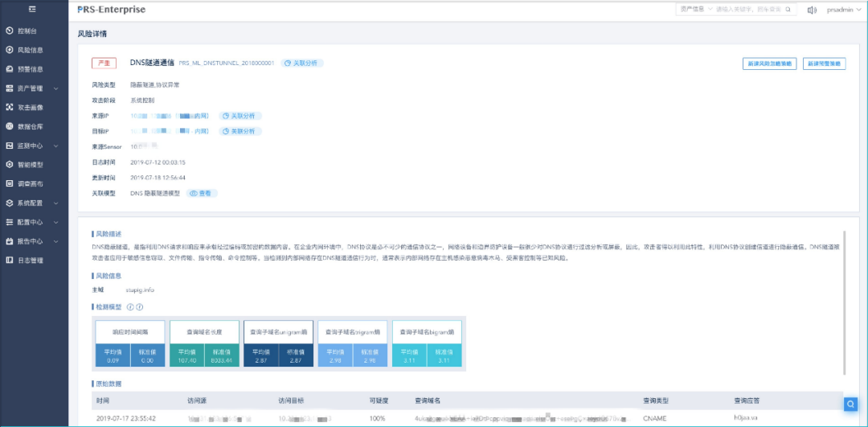Click the floating blue search button at bottom right
Screen dimensions: 868x427
pos(850,404)
